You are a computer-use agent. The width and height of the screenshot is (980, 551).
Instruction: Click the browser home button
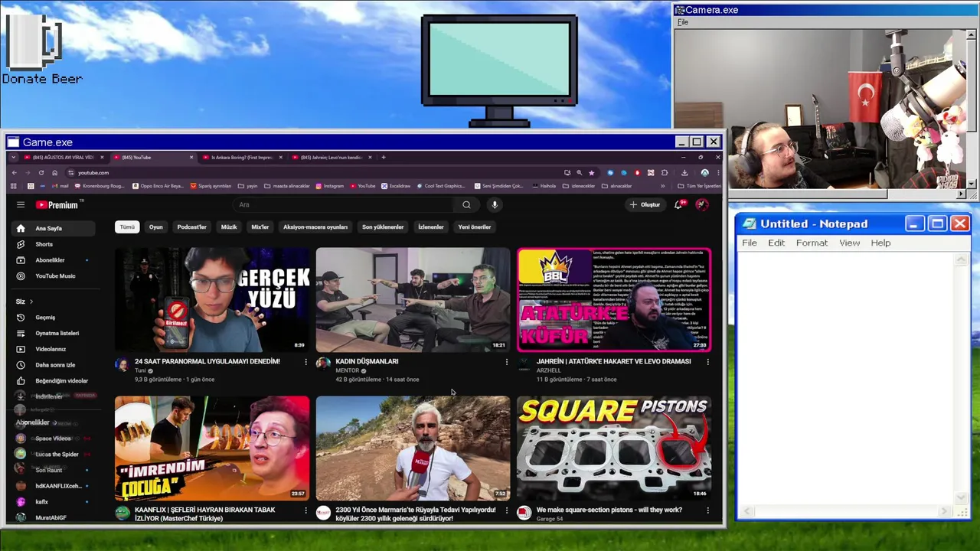(54, 173)
